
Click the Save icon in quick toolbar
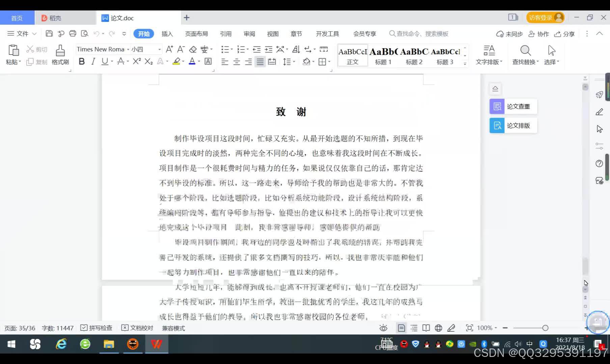(49, 34)
